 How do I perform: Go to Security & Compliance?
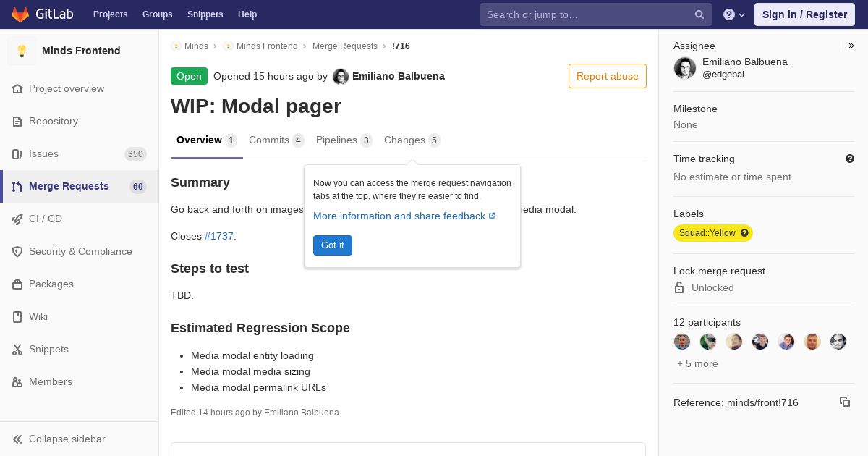(80, 251)
